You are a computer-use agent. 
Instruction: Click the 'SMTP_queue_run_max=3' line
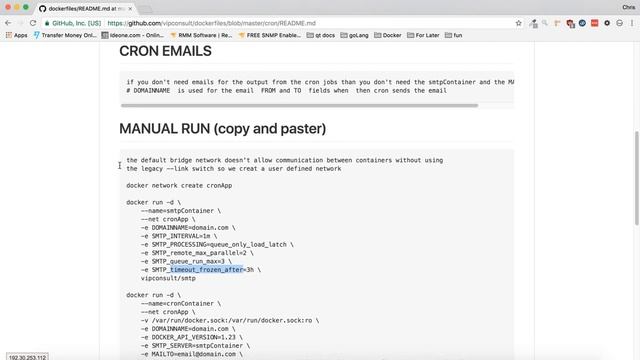coord(186,261)
